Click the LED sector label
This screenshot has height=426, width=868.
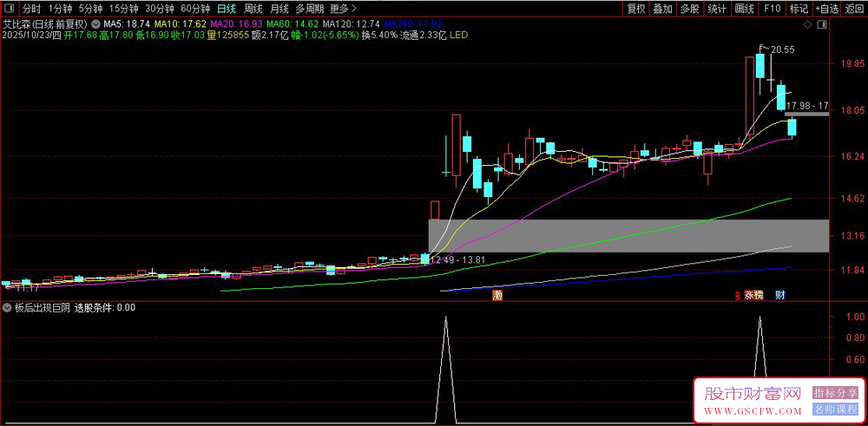458,35
